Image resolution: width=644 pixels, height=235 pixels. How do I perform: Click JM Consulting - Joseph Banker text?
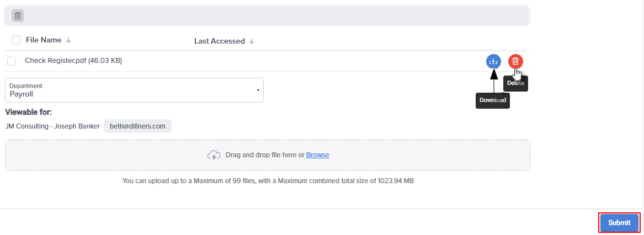click(52, 126)
